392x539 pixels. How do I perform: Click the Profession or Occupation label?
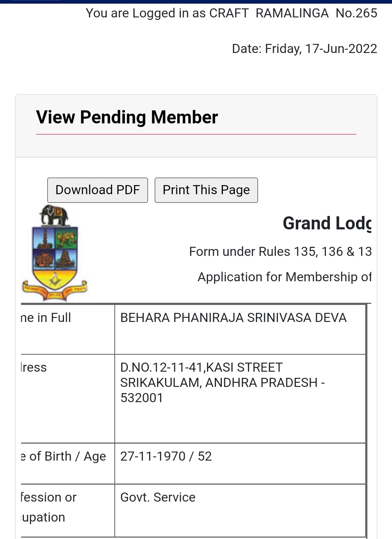pyautogui.click(x=48, y=507)
